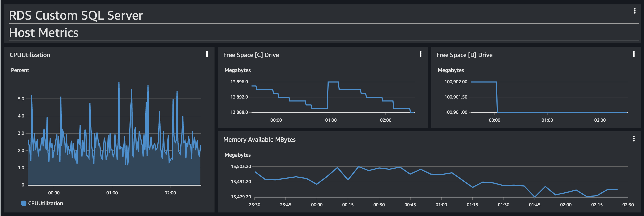Viewport: 644px width, 216px height.
Task: Click the 13,491.20 axis value
Action: click(241, 182)
